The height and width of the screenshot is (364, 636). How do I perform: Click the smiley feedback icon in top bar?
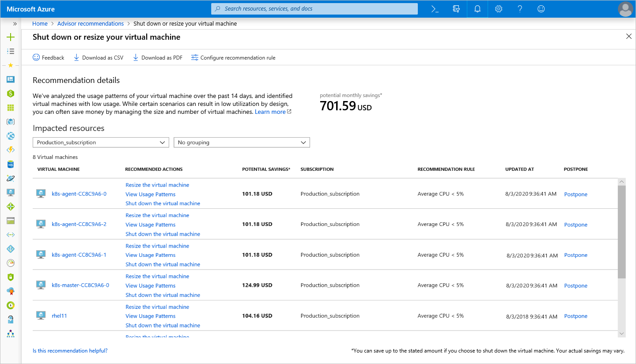pos(541,9)
